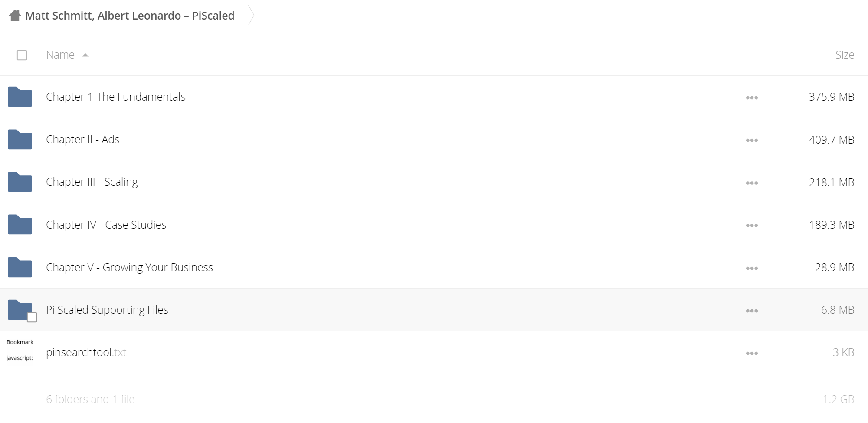Image resolution: width=868 pixels, height=423 pixels.
Task: Click the Chapter II - Ads folder icon
Action: [20, 139]
